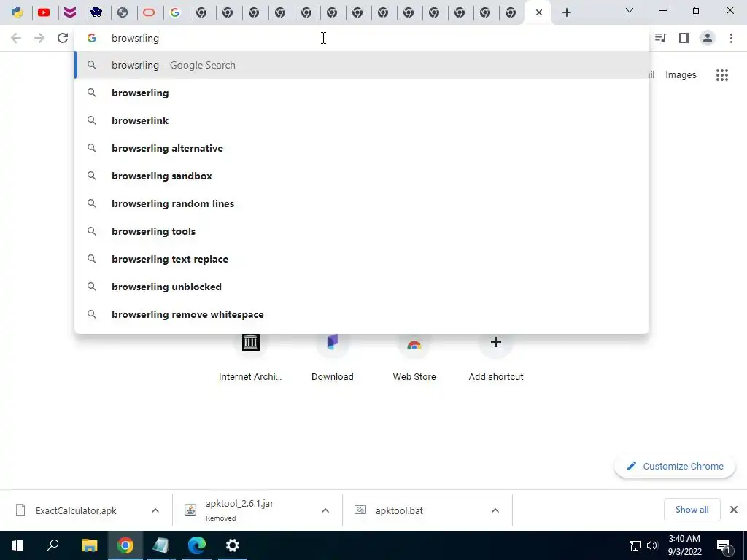Choose the 'browserling' suggestion
747x560 pixels.
pyautogui.click(x=362, y=93)
